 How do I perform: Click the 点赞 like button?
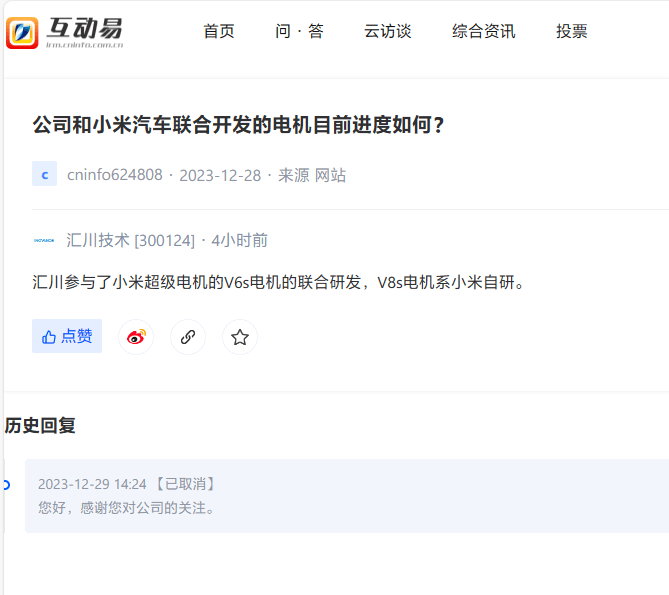[67, 336]
